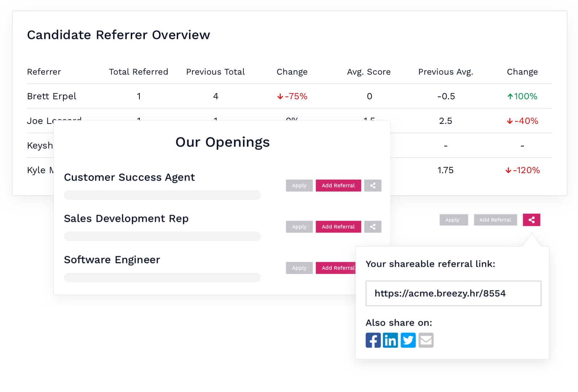This screenshot has width=578, height=392.
Task: Click the share icon beside Customer Success Agent
Action: pyautogui.click(x=373, y=185)
